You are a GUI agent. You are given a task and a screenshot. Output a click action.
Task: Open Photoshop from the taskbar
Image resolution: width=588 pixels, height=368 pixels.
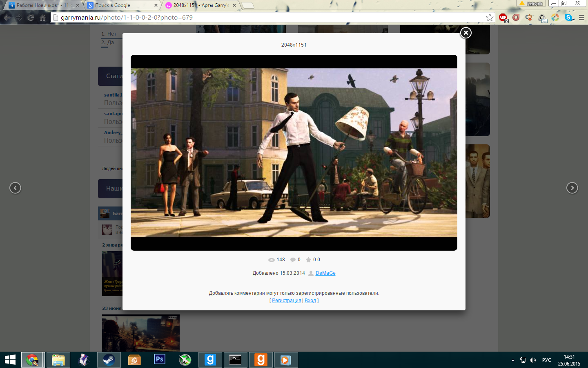(160, 360)
